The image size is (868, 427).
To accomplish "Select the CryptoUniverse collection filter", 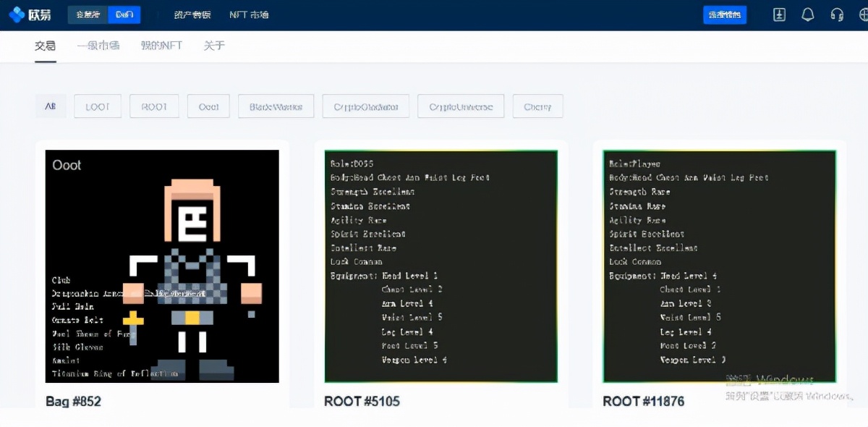I will point(461,106).
